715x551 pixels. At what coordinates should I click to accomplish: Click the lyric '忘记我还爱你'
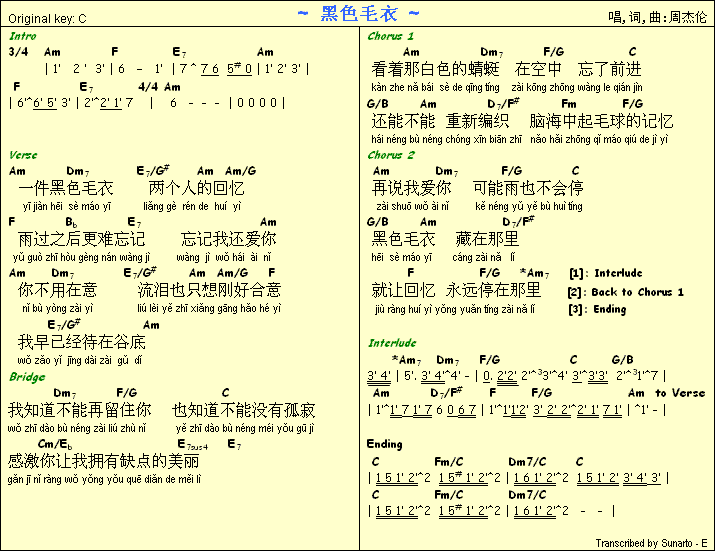[x=228, y=239]
